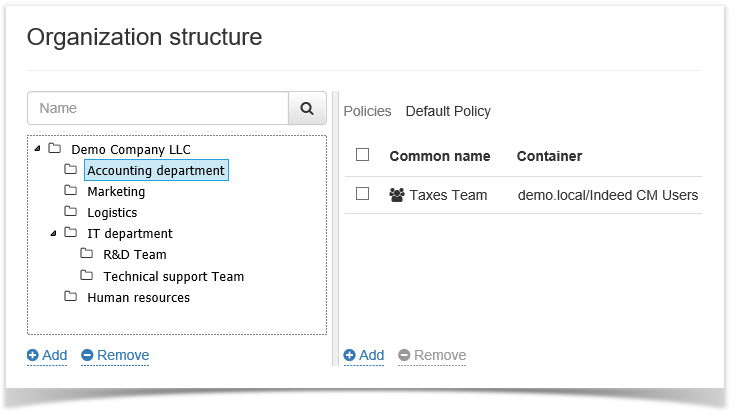Click Add under the policies table
738x417 pixels.
pos(364,355)
